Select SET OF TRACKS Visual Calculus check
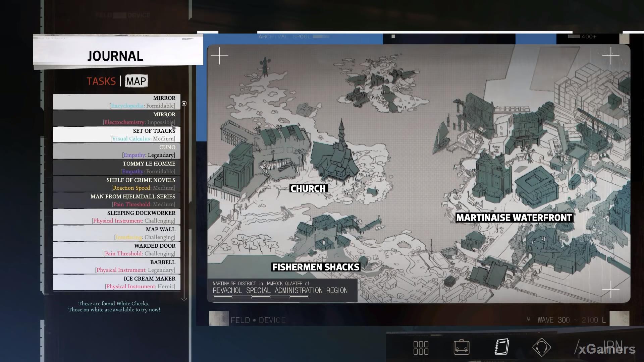This screenshot has height=362, width=644. click(x=117, y=134)
